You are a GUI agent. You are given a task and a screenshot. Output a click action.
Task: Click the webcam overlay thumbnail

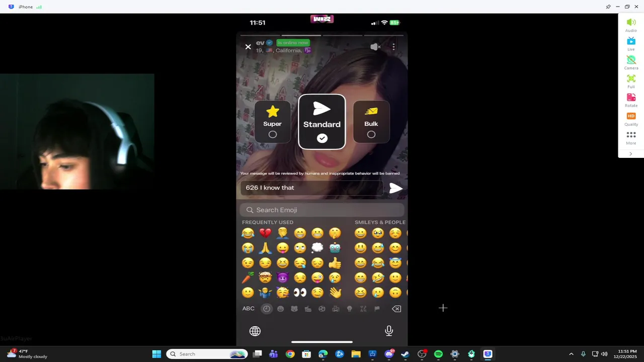click(77, 132)
